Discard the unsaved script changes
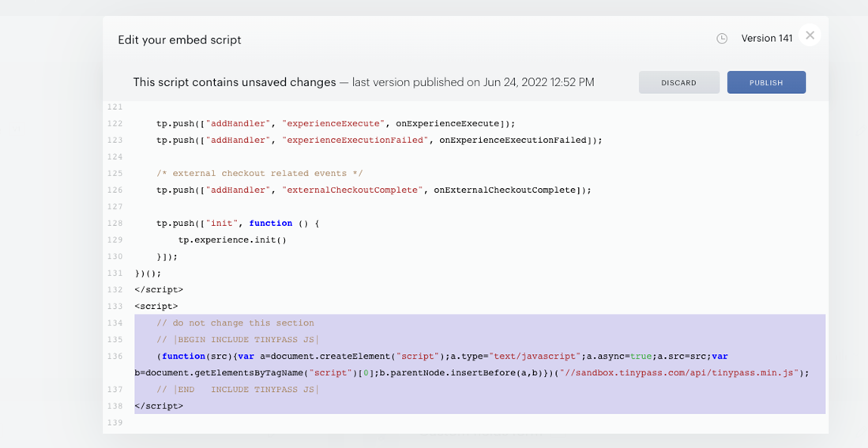This screenshot has width=868, height=448. coord(678,82)
